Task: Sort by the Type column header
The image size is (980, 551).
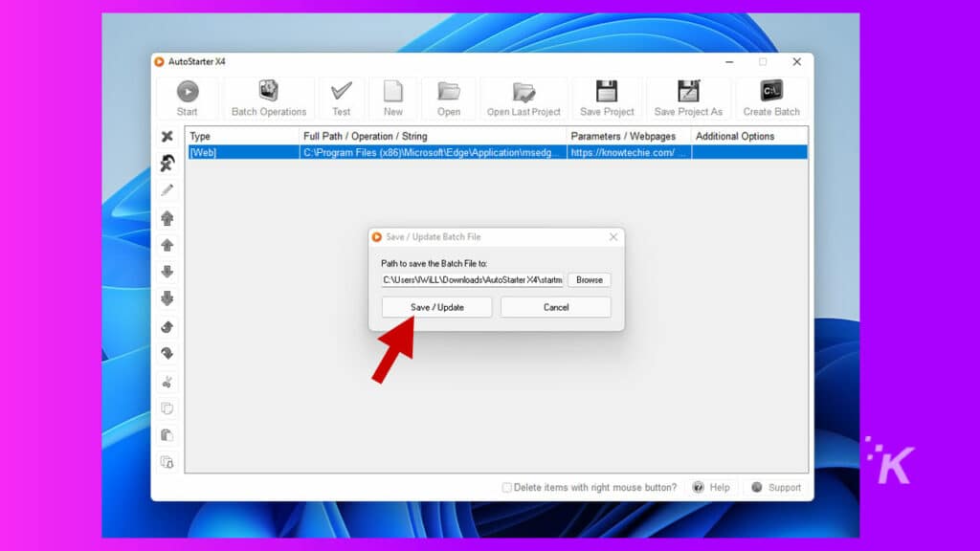Action: [242, 136]
